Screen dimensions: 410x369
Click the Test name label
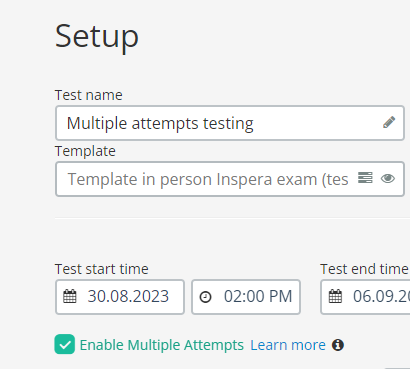coord(89,95)
